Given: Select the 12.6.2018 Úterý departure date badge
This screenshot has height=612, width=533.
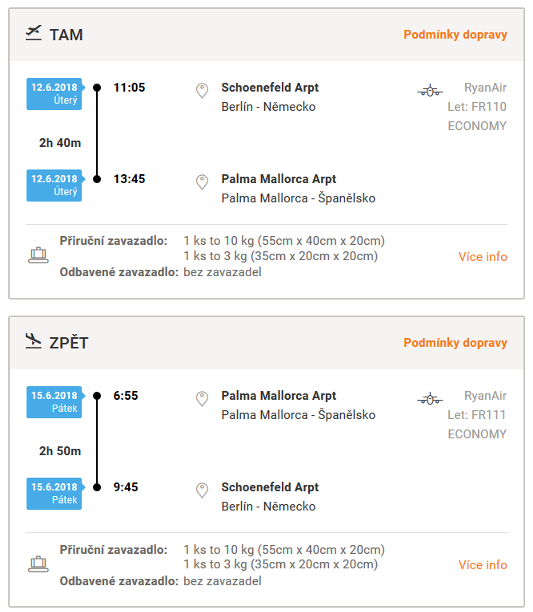Looking at the screenshot, I should point(55,94).
